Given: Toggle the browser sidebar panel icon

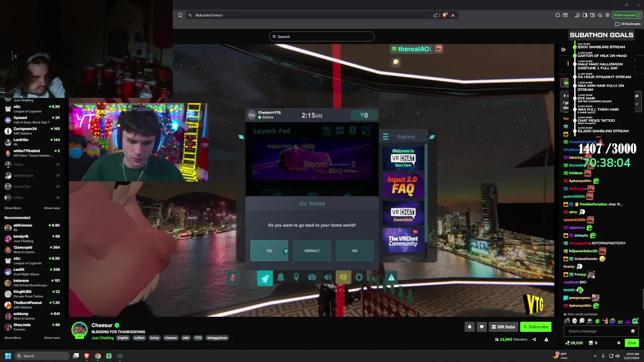Looking at the screenshot, I should 585,15.
